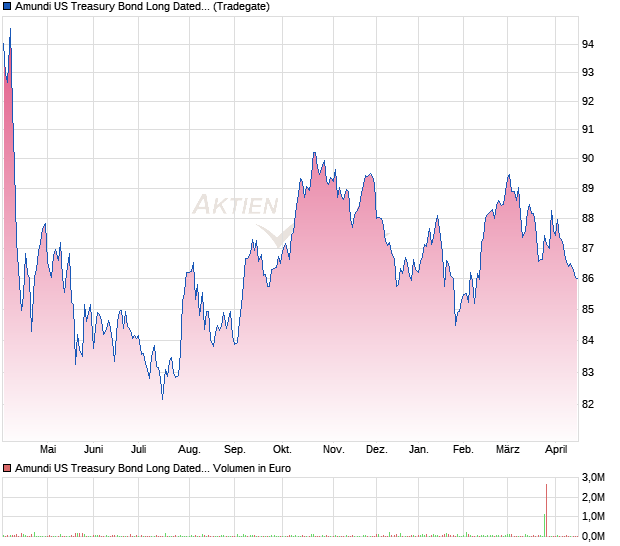Click the 0,0M volume axis label
This screenshot has height=546, width=620.
click(593, 536)
